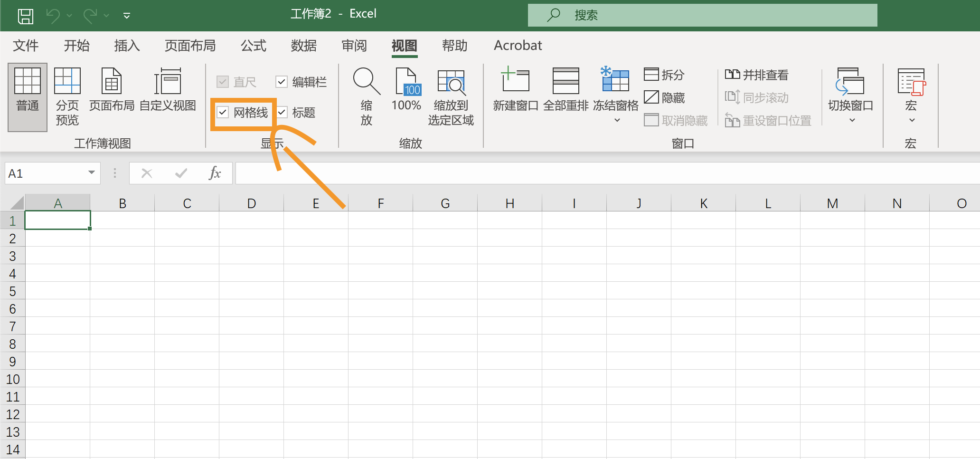Uncheck the 网格线 gridlines checkbox
The height and width of the screenshot is (459, 980).
[x=223, y=112]
